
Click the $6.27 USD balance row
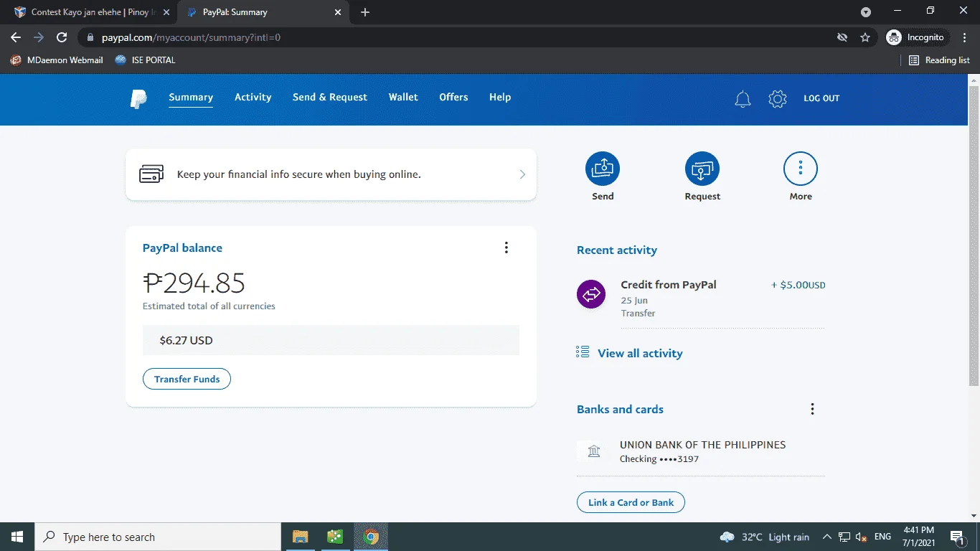point(331,340)
